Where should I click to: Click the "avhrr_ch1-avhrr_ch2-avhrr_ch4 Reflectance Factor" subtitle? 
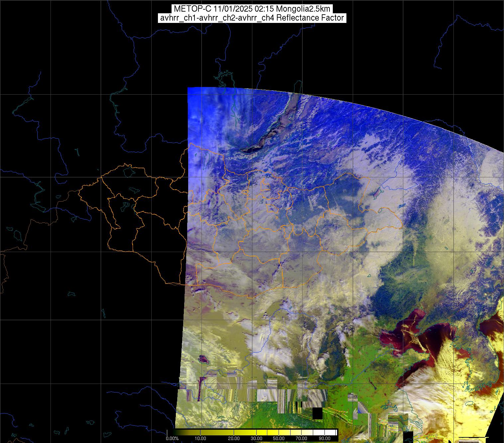click(252, 18)
